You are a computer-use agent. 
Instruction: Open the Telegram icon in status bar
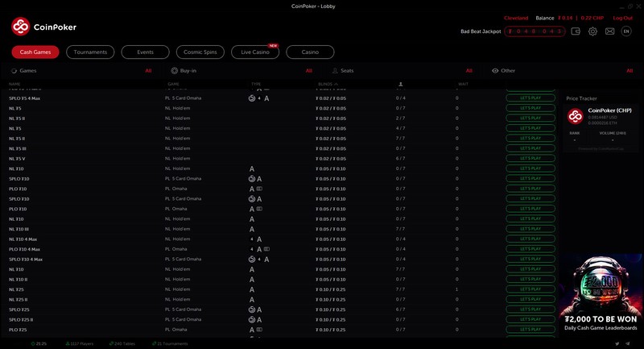click(628, 343)
